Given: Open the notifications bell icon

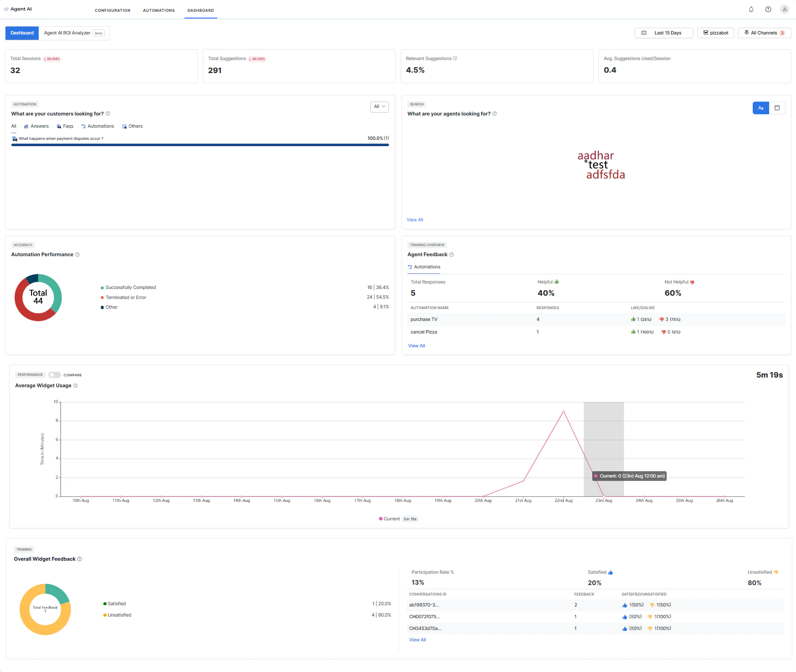Looking at the screenshot, I should 751,9.
